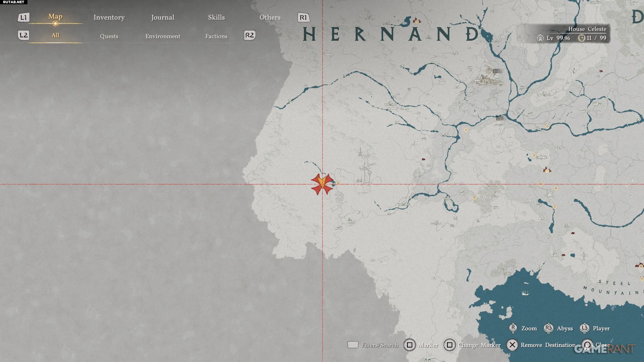
Task: Open the Others tab
Action: 270,17
